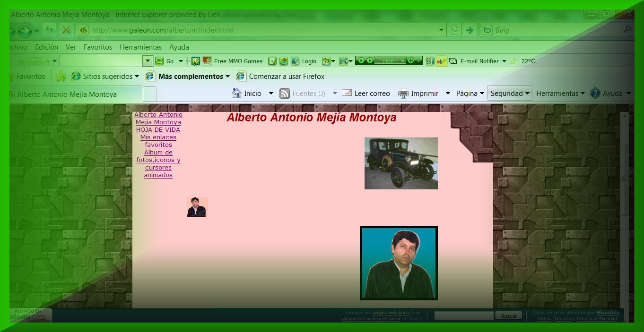This screenshot has height=332, width=644.
Task: Click the página web gratis link
Action: (392, 313)
